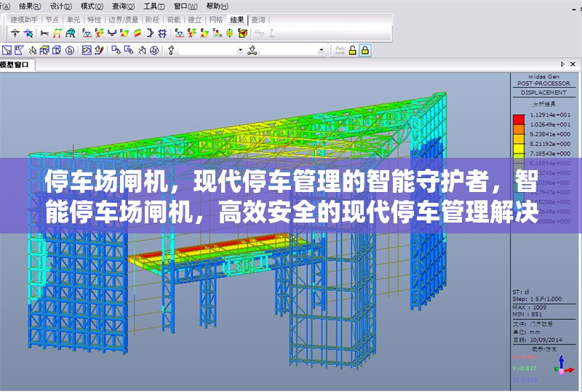Click the select-by-polygon icon
Viewport: 582px width, 392px height.
tap(20, 50)
